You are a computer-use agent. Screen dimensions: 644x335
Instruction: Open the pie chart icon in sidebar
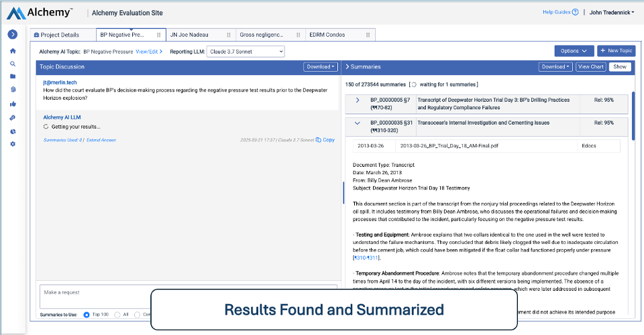click(13, 131)
